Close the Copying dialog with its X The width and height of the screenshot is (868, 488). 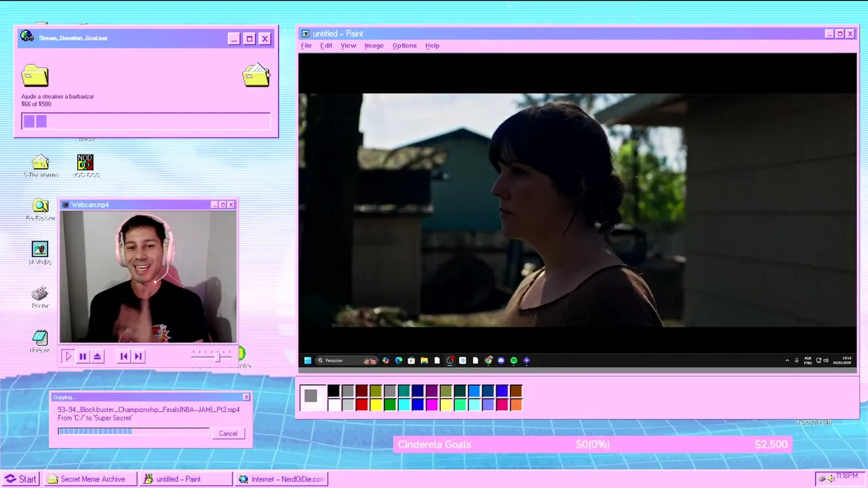tap(245, 397)
